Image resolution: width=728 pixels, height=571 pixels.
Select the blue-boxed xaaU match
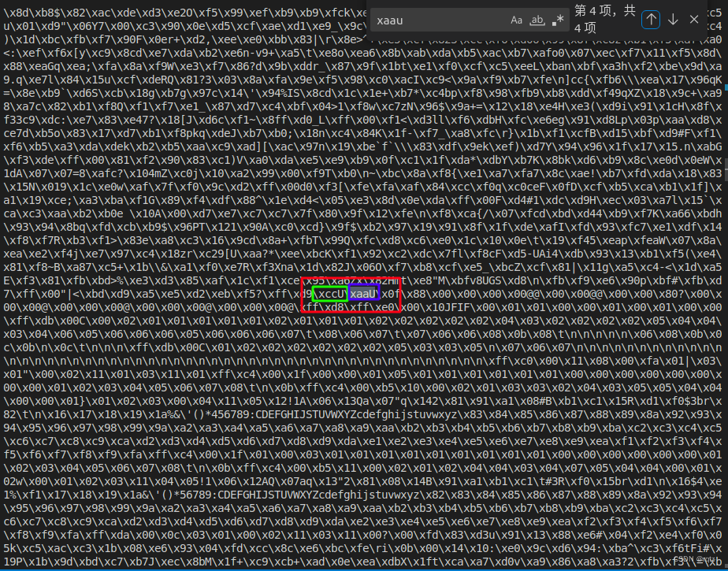click(x=364, y=292)
